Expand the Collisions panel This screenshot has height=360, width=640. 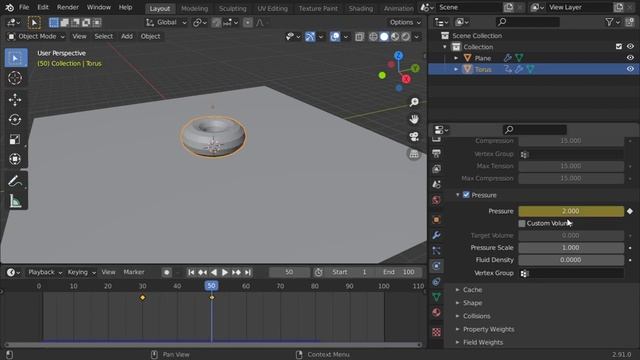coord(476,316)
